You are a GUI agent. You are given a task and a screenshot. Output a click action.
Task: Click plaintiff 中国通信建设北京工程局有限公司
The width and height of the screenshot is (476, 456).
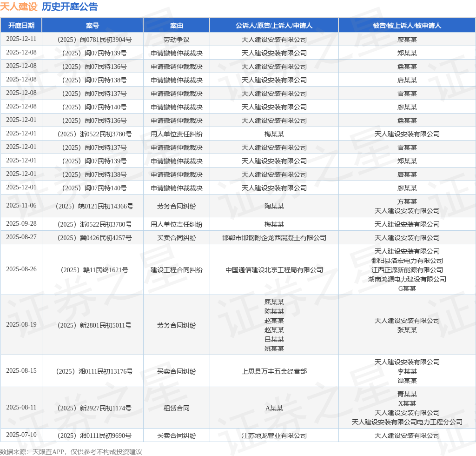pyautogui.click(x=274, y=270)
